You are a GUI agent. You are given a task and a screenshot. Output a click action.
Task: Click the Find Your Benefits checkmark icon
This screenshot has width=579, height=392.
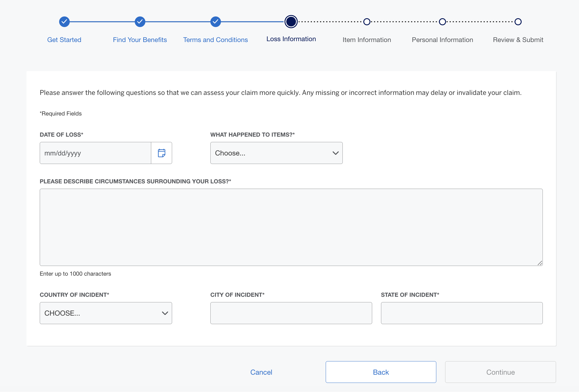[x=140, y=21]
